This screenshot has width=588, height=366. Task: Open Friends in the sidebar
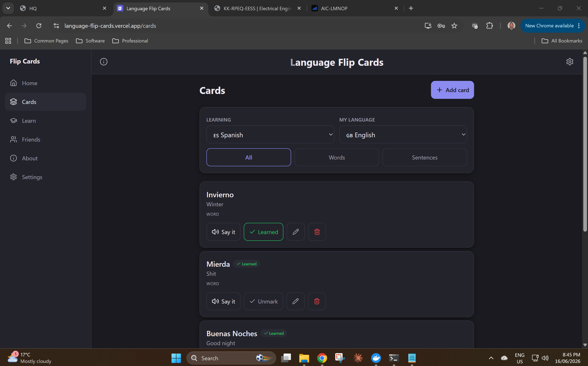click(x=46, y=139)
